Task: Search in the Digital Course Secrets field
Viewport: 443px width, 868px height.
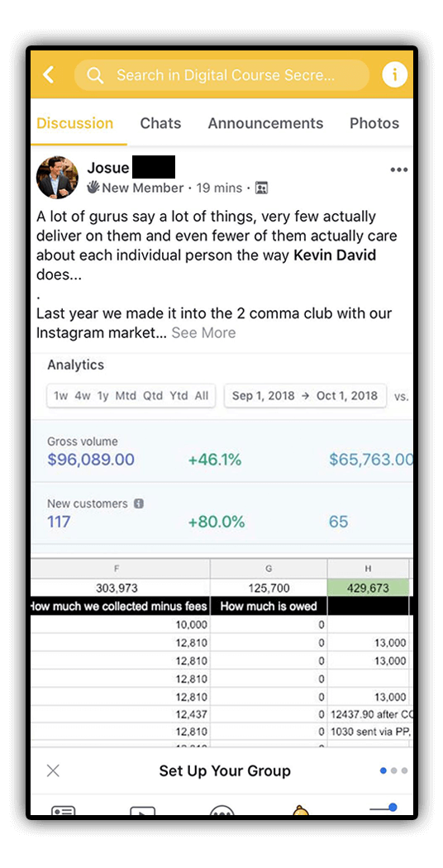Action: [221, 75]
